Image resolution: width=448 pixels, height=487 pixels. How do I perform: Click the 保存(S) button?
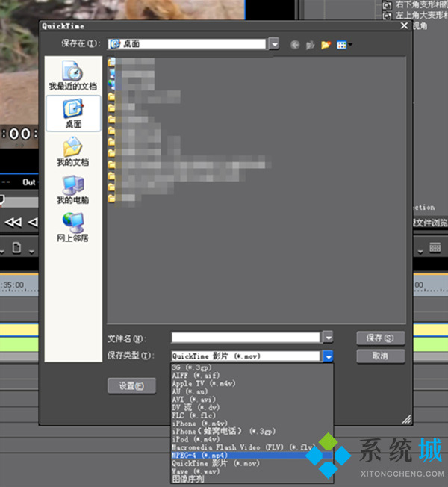click(380, 338)
